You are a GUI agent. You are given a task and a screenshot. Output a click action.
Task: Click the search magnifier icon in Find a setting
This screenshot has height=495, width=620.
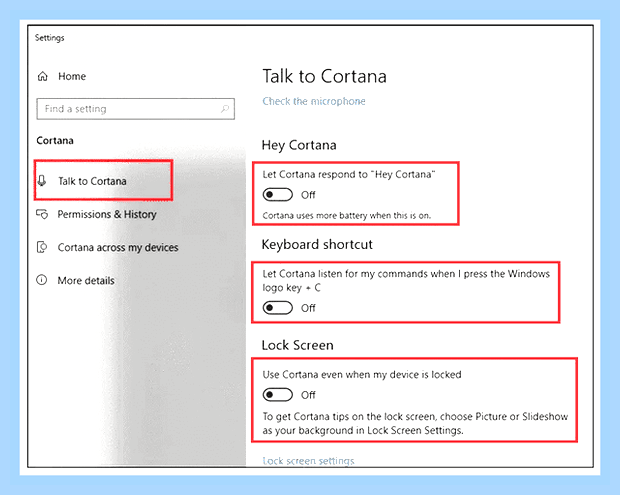[225, 108]
